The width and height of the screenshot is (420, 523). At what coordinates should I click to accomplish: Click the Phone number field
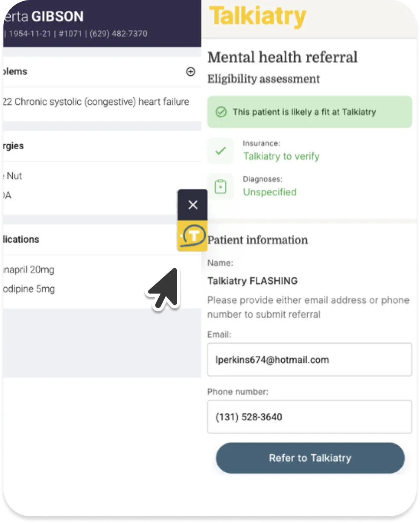pos(309,417)
